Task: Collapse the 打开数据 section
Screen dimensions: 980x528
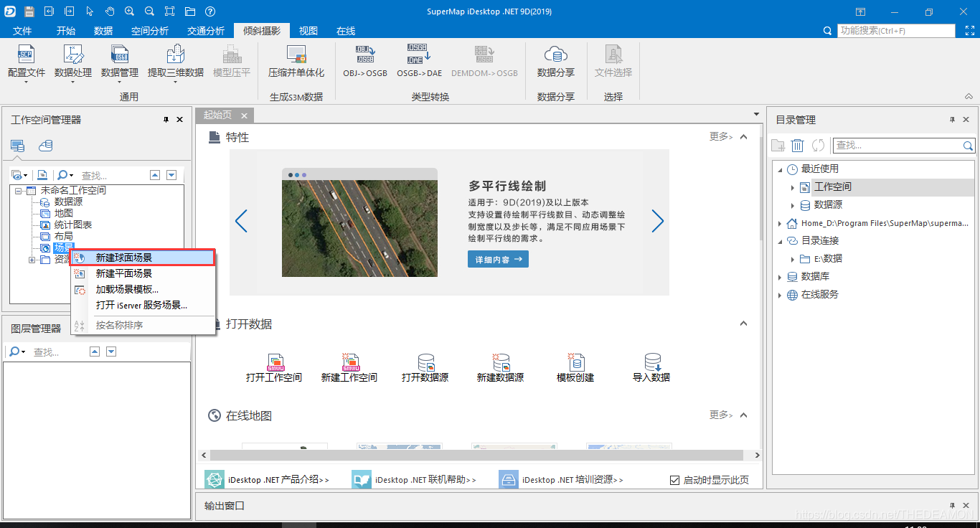Action: (743, 324)
